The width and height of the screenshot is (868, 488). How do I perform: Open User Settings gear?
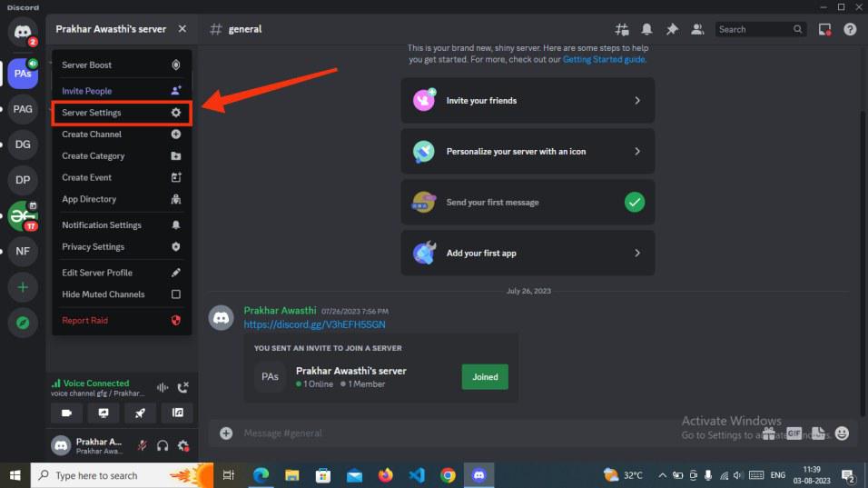point(183,445)
